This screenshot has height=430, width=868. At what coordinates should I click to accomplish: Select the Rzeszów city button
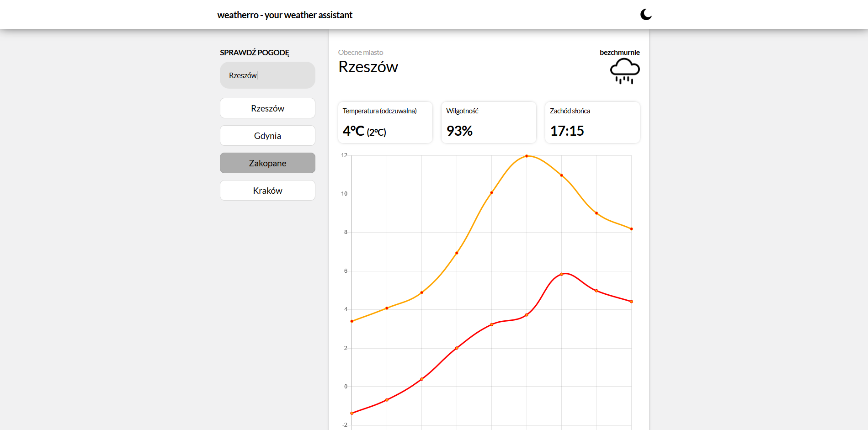tap(267, 108)
